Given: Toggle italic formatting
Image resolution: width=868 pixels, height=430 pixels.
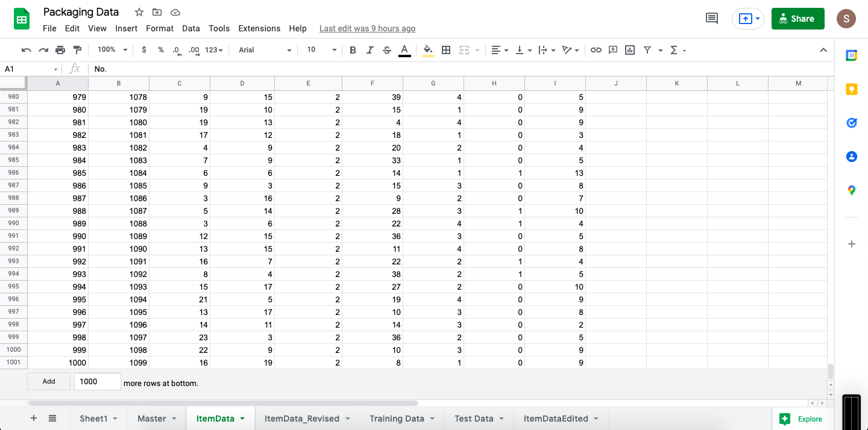Looking at the screenshot, I should coord(370,50).
